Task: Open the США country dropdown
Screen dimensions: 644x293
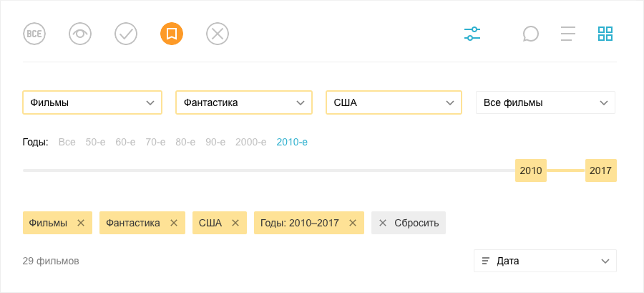Action: pos(394,102)
